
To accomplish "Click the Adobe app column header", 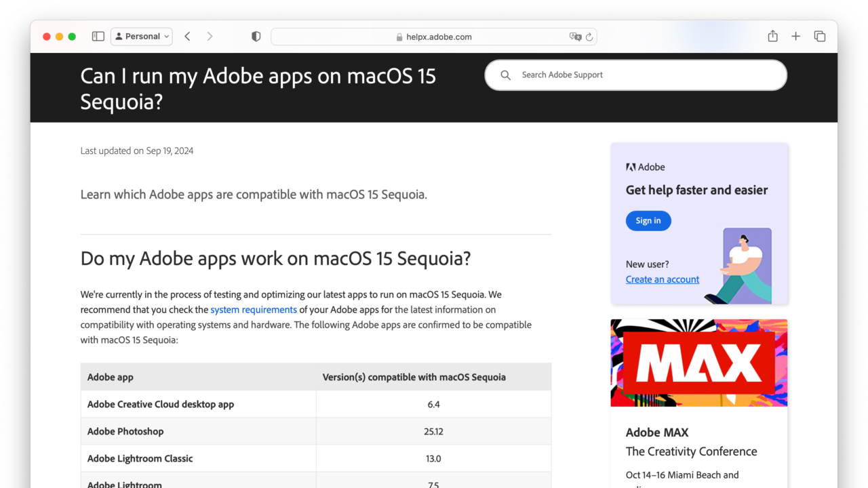I will click(199, 377).
